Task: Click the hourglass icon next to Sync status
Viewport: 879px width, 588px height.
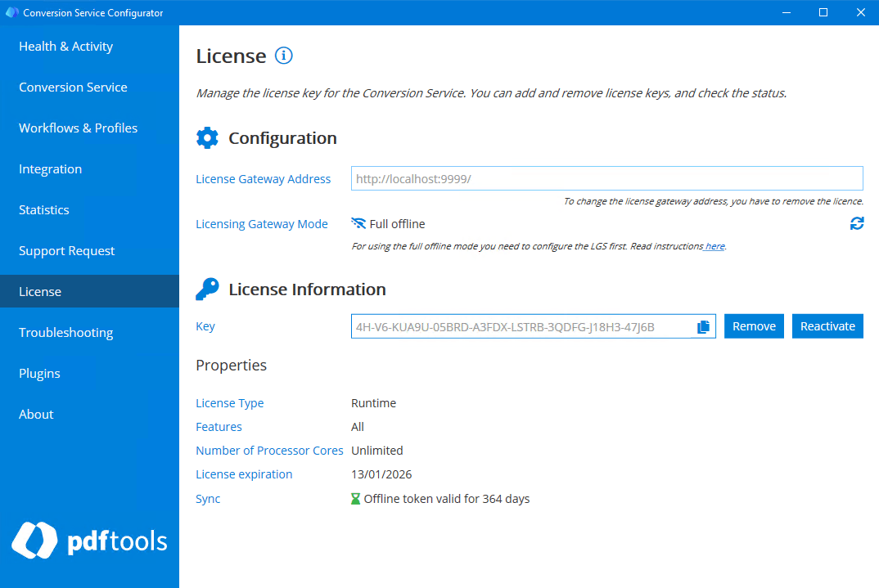Action: click(x=355, y=498)
